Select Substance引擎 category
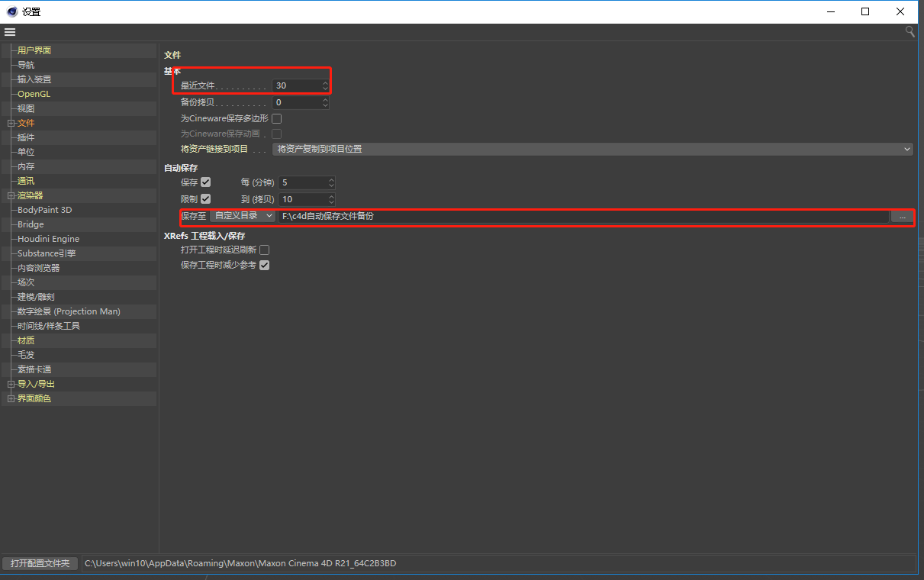 [x=47, y=253]
